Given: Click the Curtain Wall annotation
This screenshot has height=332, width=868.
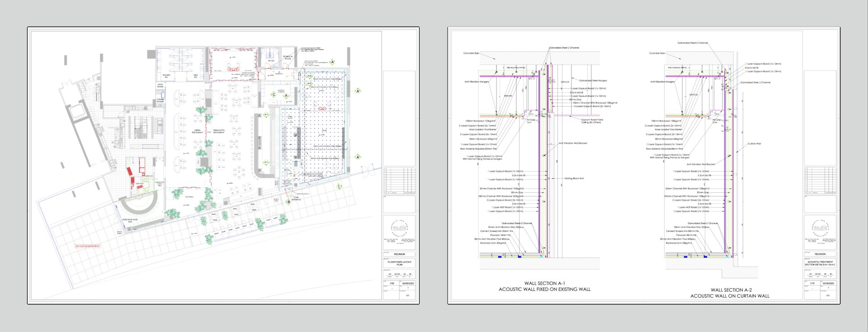Looking at the screenshot, I should point(754,144).
